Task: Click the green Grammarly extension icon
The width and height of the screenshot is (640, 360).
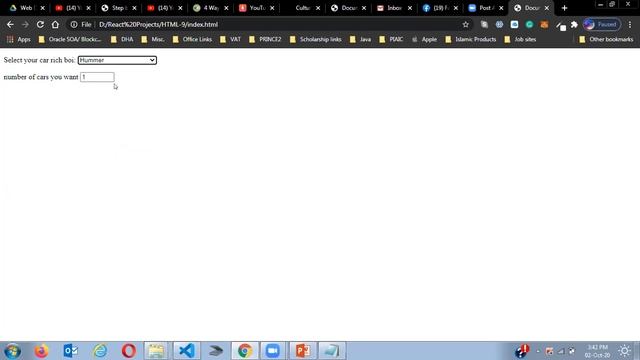Action: pyautogui.click(x=529, y=24)
